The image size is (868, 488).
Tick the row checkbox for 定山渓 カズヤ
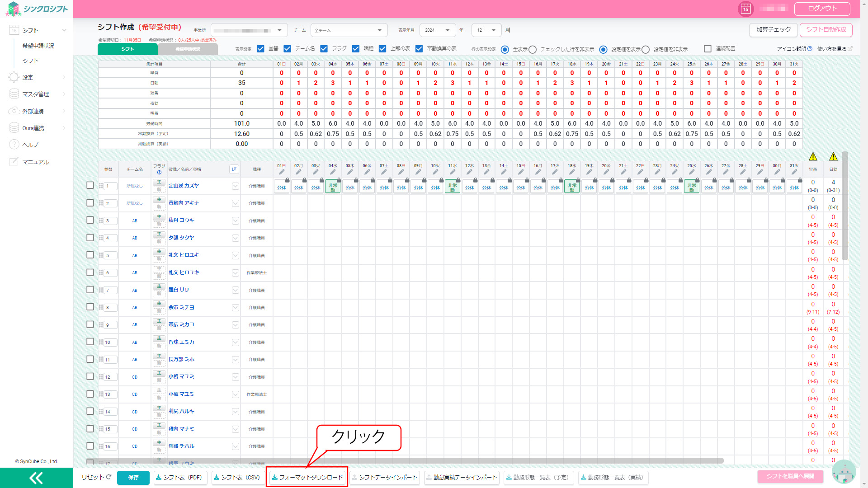tap(90, 185)
